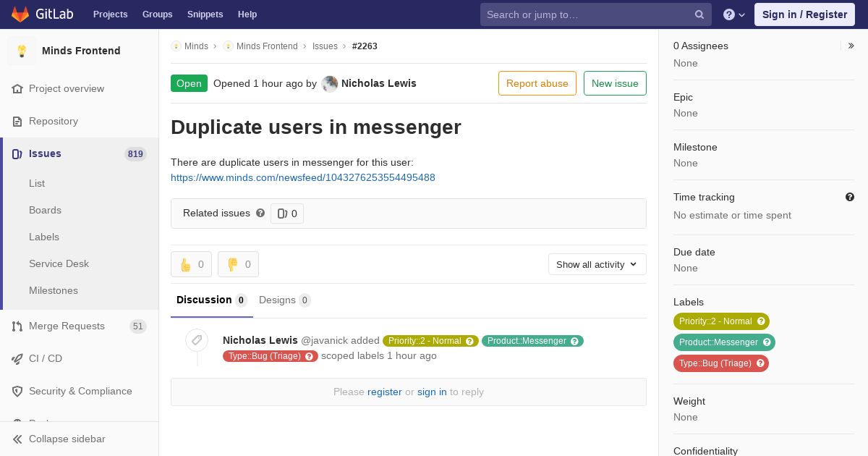Click the Priority::2 - Normal label in the activity note

click(430, 341)
